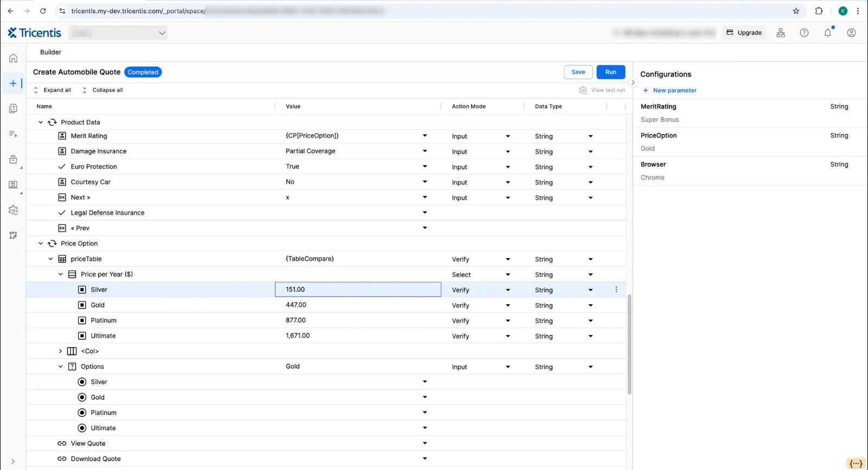The height and width of the screenshot is (470, 868).
Task: Click the user profile icon
Action: point(851,33)
